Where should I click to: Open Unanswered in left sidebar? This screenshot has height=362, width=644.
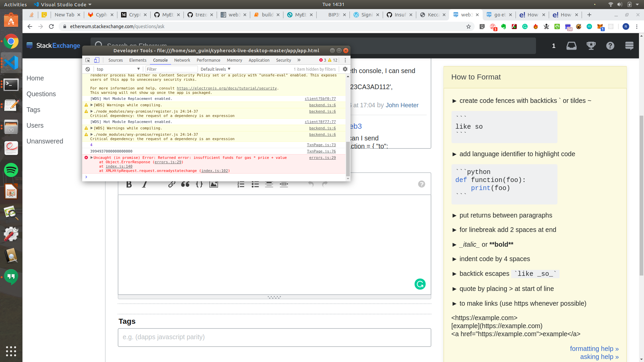(45, 141)
